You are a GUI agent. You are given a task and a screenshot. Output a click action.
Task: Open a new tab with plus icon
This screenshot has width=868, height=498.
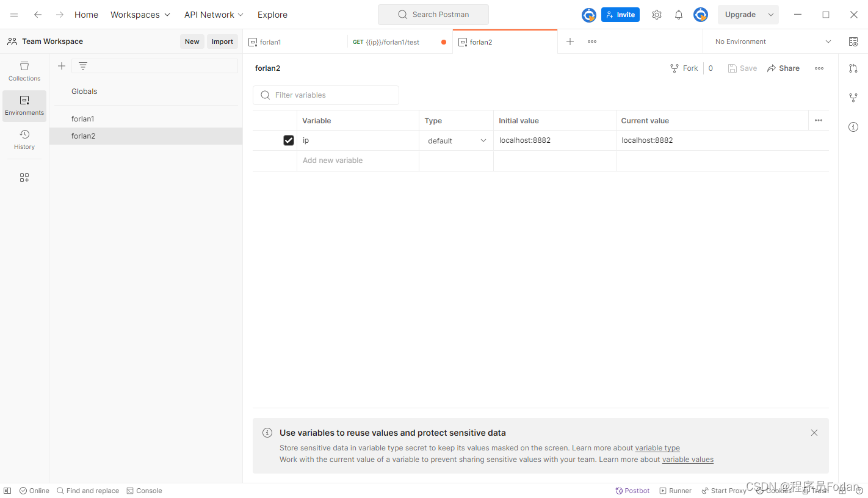tap(570, 41)
